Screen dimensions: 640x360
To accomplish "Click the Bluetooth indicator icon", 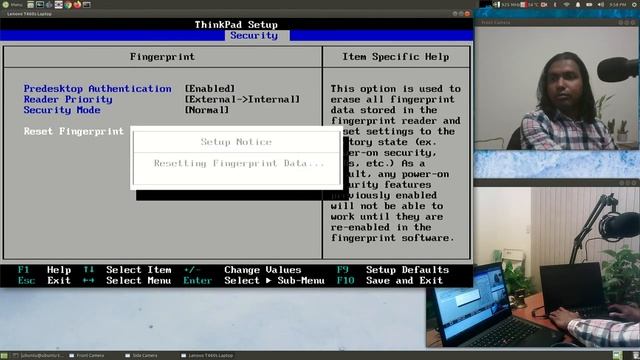I will tap(555, 4).
